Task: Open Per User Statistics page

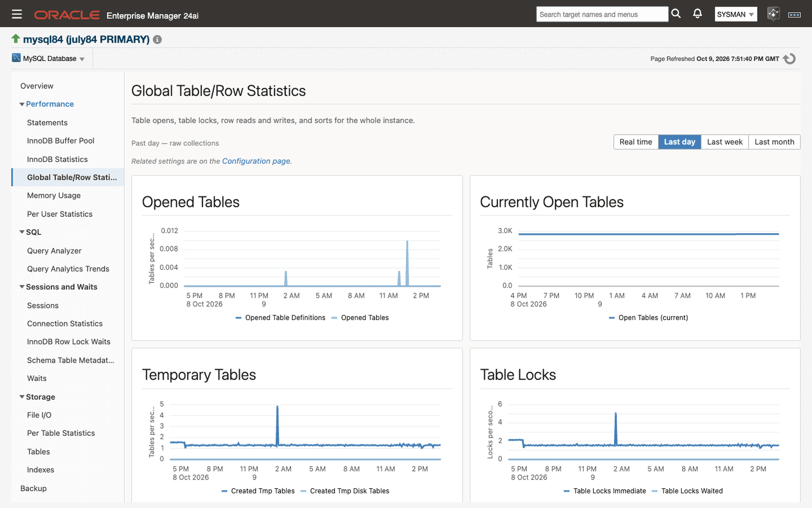Action: point(60,214)
